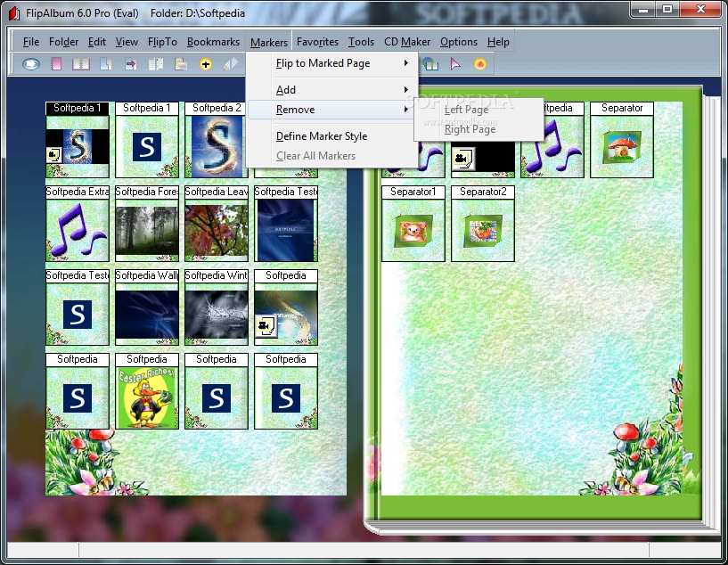Click the orange circle toolbar icon
Screen dimensions: 728x565
point(480,63)
